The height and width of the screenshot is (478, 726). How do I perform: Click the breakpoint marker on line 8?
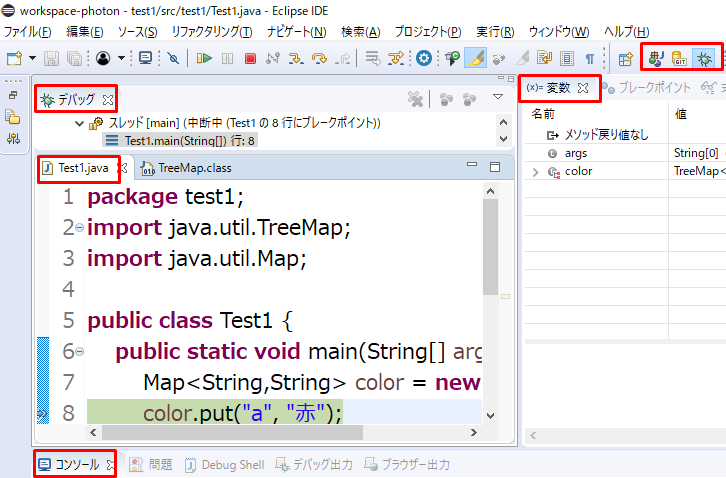click(x=43, y=414)
